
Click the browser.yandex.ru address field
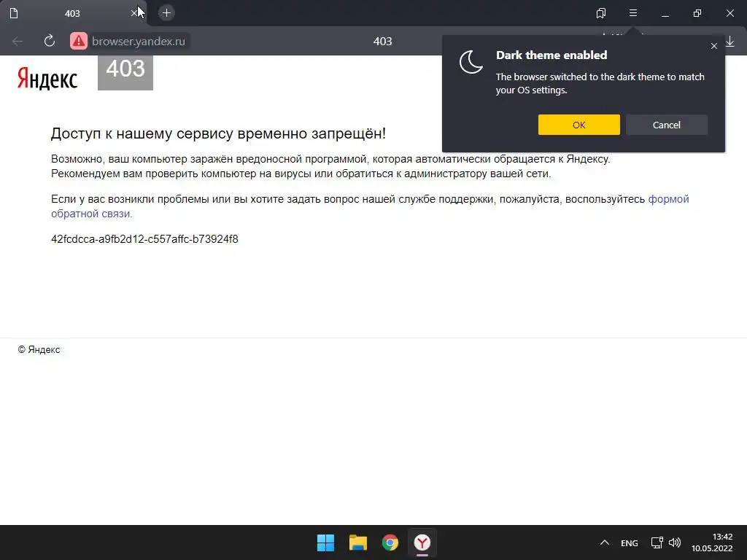[138, 42]
